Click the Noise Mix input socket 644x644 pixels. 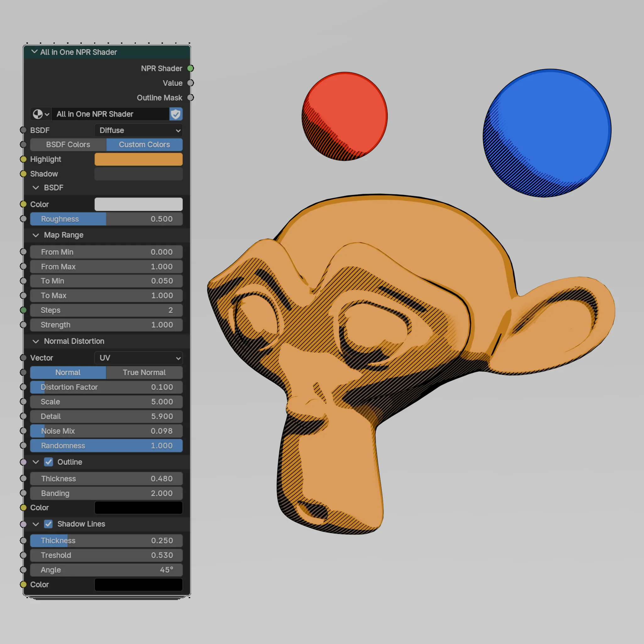(23, 431)
